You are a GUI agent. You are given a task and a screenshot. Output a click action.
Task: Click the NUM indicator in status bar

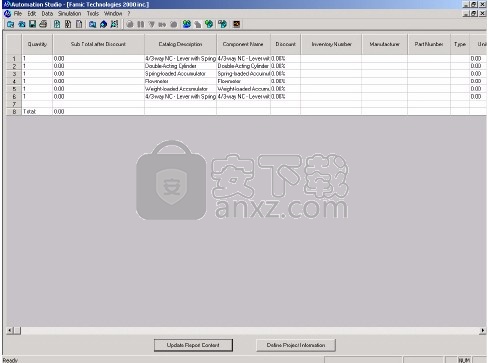(x=465, y=360)
